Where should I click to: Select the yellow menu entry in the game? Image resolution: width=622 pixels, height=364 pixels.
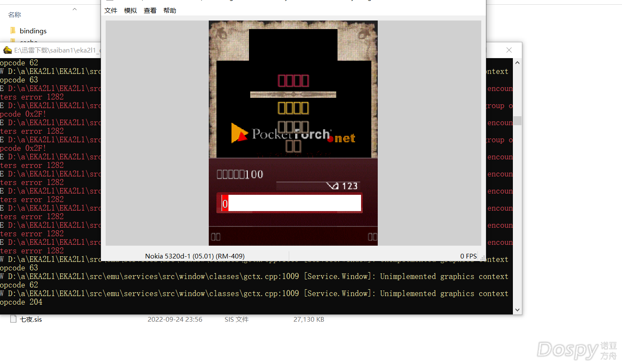point(293,108)
